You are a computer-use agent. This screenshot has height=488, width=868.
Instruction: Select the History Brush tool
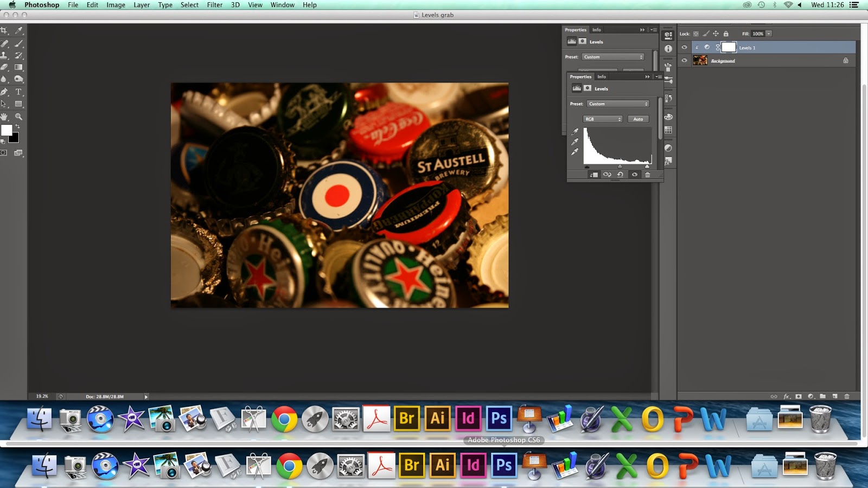(x=18, y=55)
